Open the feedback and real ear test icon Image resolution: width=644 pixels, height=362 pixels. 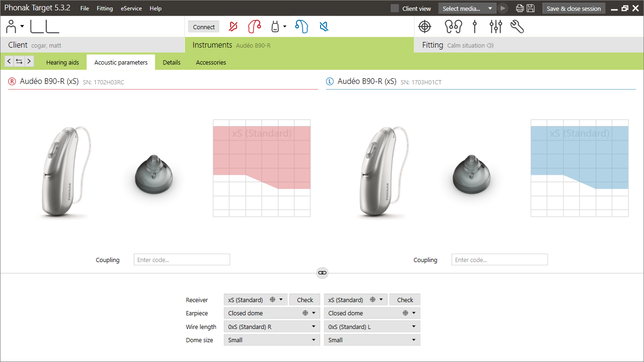pos(453,27)
